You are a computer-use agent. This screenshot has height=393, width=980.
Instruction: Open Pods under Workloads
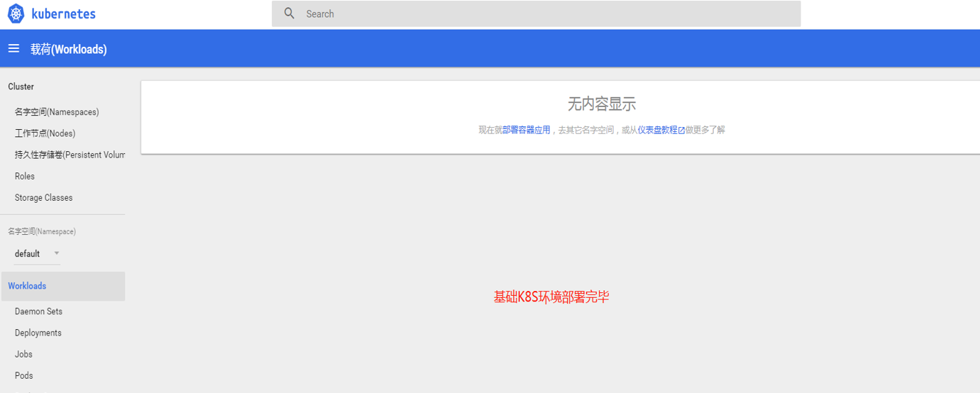(x=24, y=375)
